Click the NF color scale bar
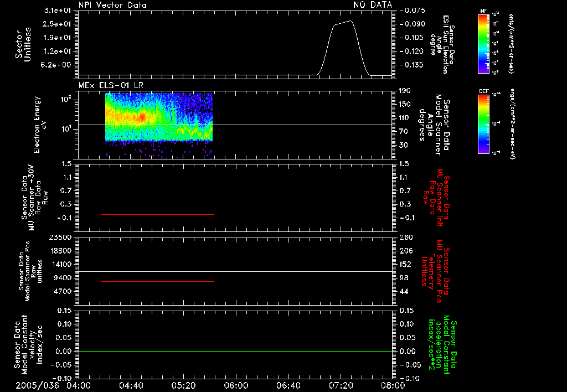Screen dimensions: 567x392 (x=483, y=44)
